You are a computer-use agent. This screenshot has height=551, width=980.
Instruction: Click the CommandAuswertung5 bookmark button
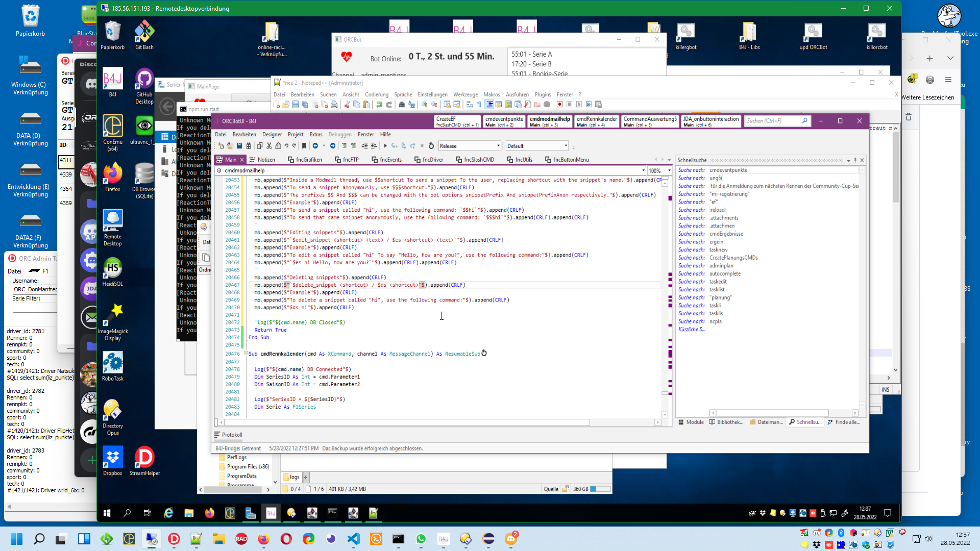pyautogui.click(x=650, y=121)
